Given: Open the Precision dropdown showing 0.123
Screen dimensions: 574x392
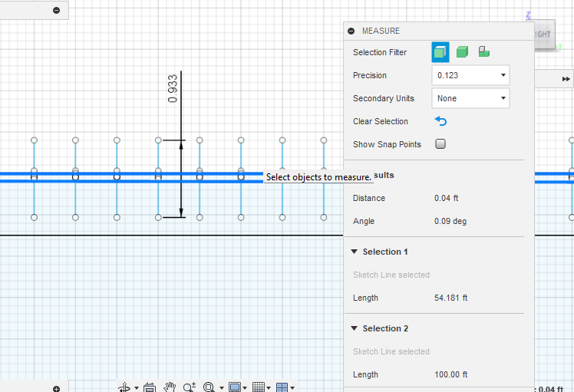Looking at the screenshot, I should click(470, 75).
